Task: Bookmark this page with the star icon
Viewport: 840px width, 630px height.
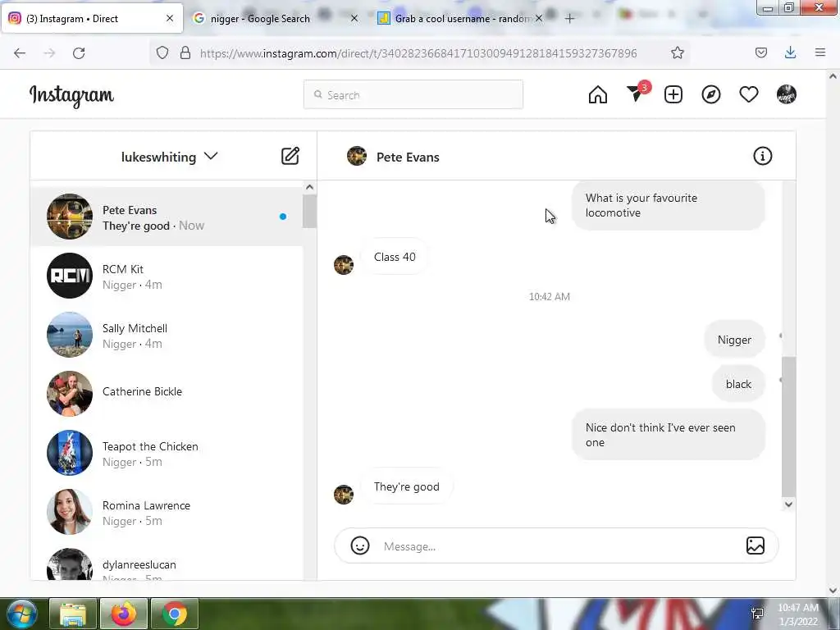Action: [677, 52]
